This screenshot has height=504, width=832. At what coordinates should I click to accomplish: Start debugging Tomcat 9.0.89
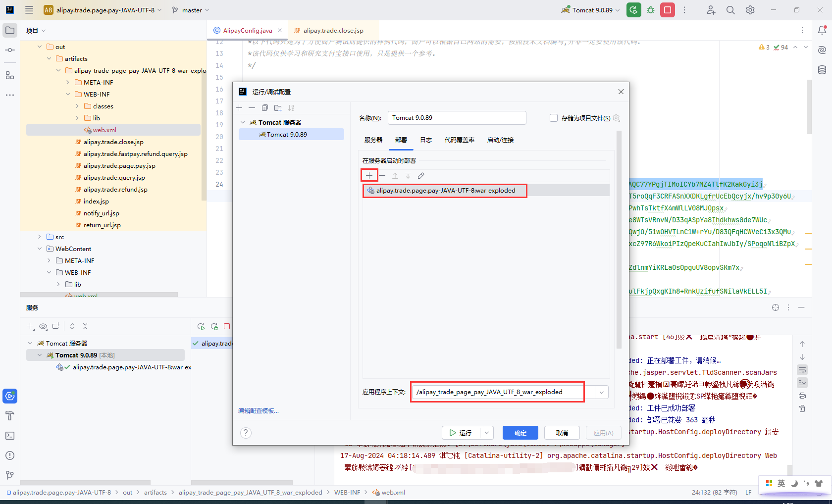pyautogui.click(x=651, y=10)
